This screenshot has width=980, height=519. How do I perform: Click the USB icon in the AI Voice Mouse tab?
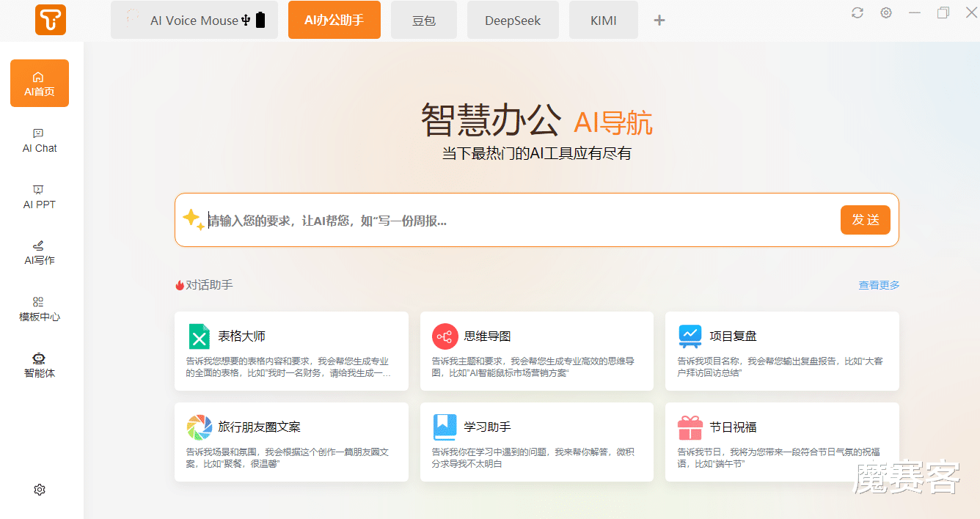[x=246, y=21]
